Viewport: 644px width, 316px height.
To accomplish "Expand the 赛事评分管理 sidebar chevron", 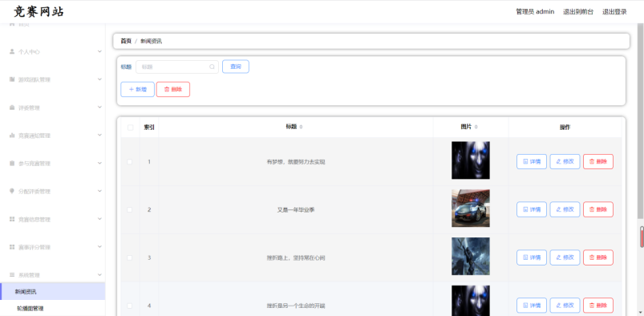I will 99,246.
